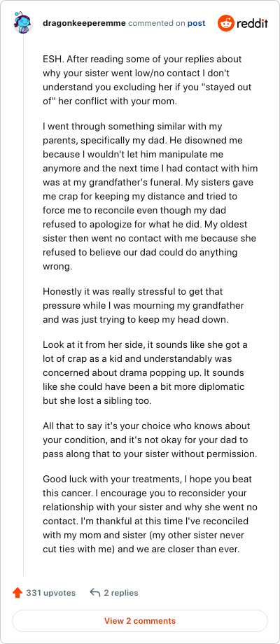
Task: Click the orange upvote arrow icon
Action: (17, 593)
